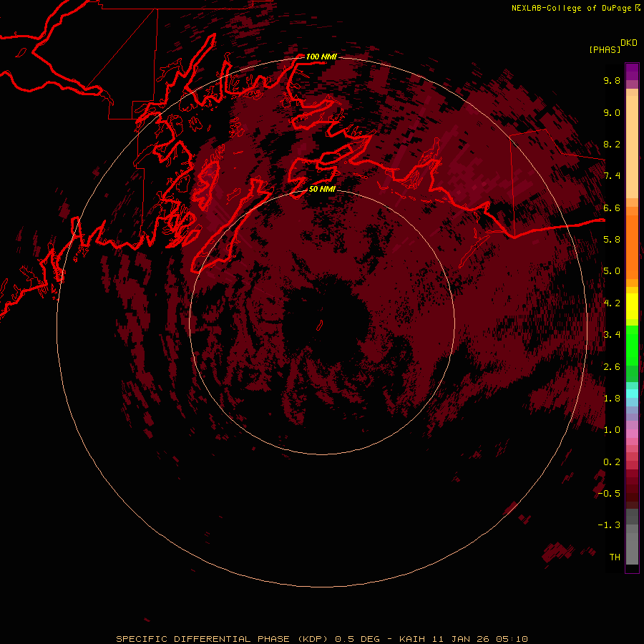Pick the pink color bar segment
Screen dimensions: 644x644
click(x=632, y=434)
